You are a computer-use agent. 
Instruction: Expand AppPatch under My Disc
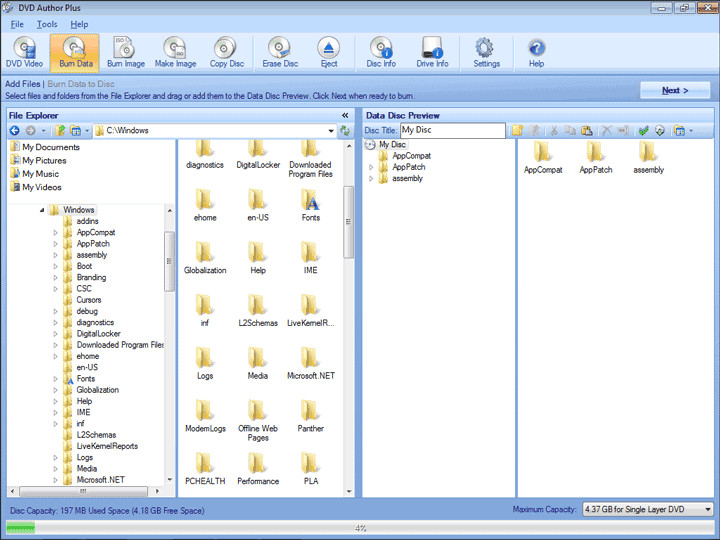(371, 167)
